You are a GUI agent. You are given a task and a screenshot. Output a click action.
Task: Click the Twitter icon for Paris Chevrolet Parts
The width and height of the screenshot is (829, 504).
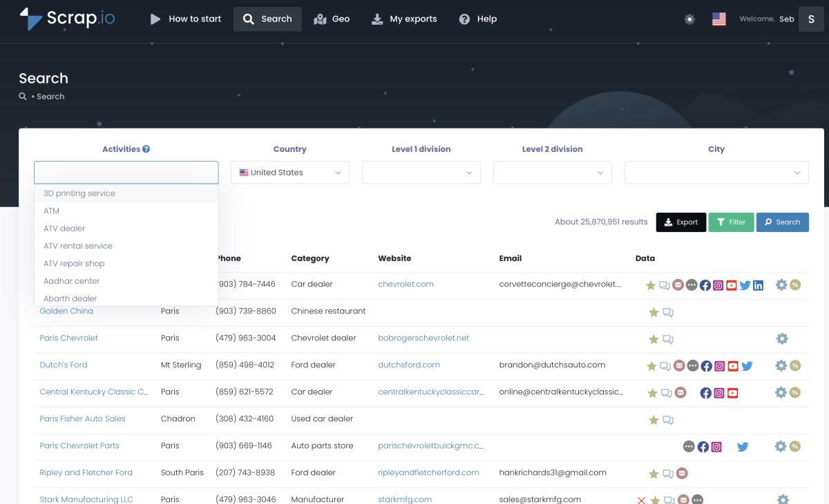(x=743, y=447)
